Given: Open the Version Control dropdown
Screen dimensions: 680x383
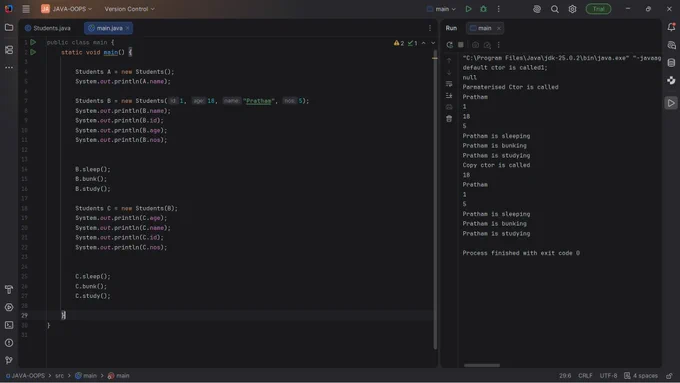Looking at the screenshot, I should pos(129,9).
